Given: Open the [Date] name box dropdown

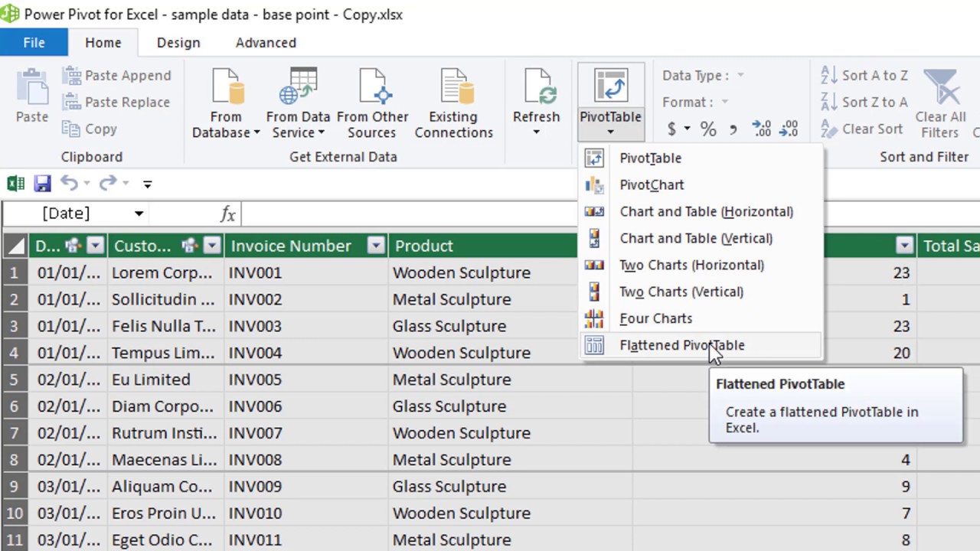Looking at the screenshot, I should pos(139,214).
